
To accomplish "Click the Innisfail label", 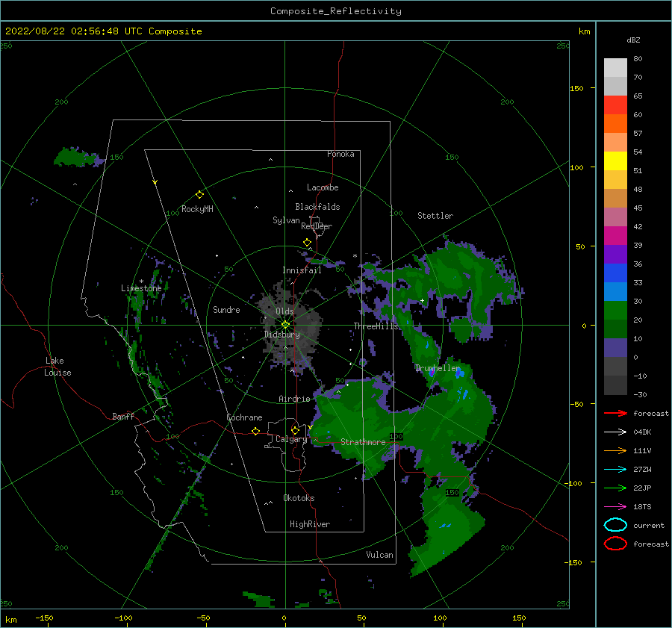I will pyautogui.click(x=302, y=270).
